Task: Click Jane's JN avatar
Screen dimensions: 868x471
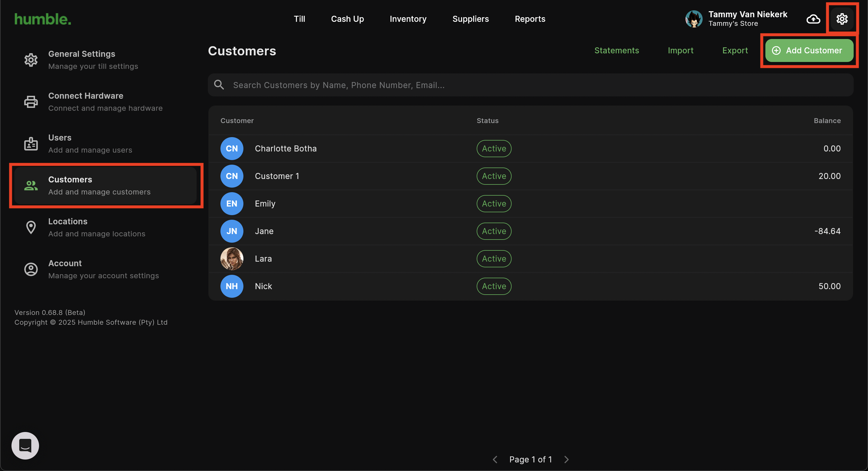Action: point(232,231)
